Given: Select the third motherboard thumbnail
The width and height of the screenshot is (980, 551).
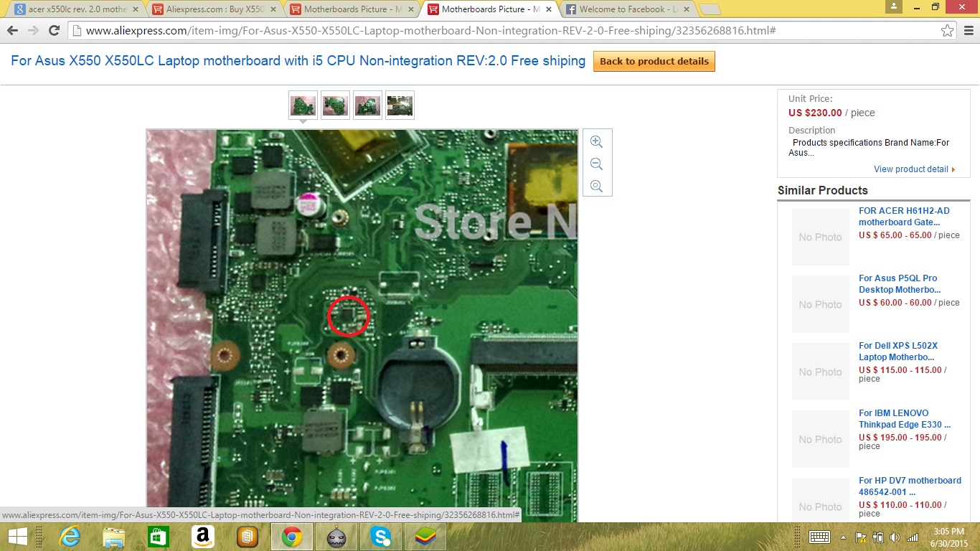Looking at the screenshot, I should (x=367, y=105).
